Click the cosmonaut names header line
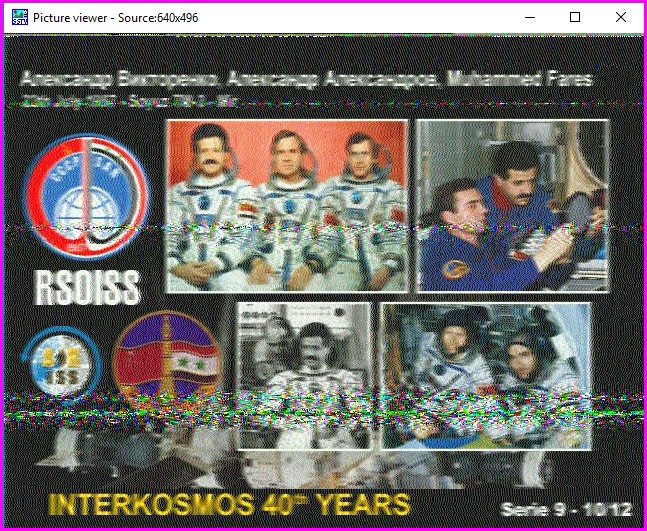The height and width of the screenshot is (531, 647). coord(305,80)
